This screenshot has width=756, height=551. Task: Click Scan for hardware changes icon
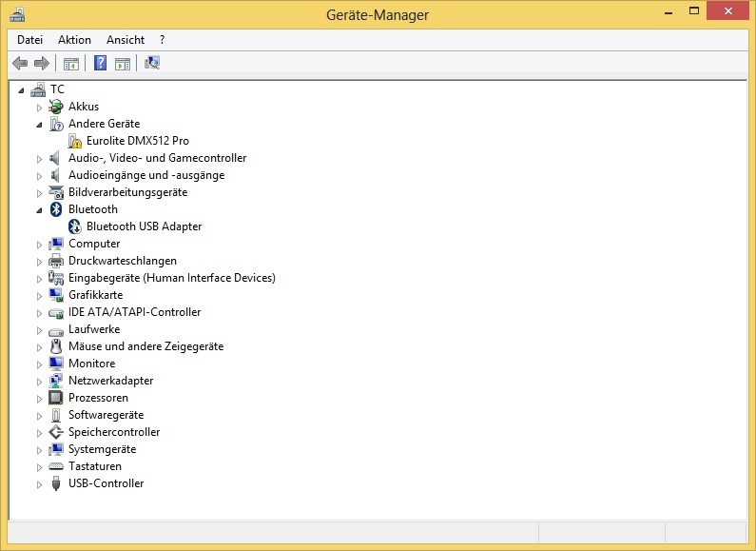(152, 63)
